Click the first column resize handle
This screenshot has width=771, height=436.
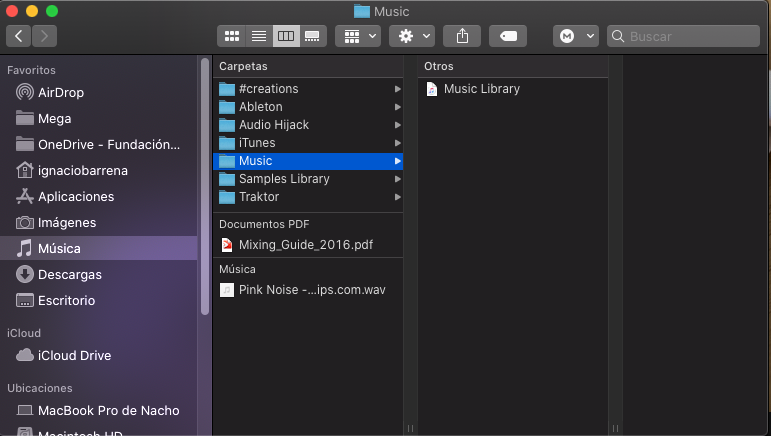(410, 428)
